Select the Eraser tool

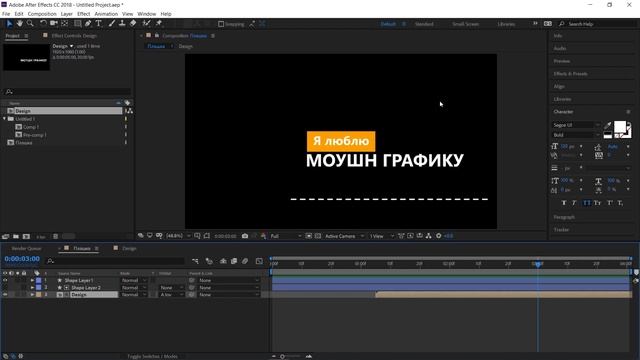coord(133,24)
